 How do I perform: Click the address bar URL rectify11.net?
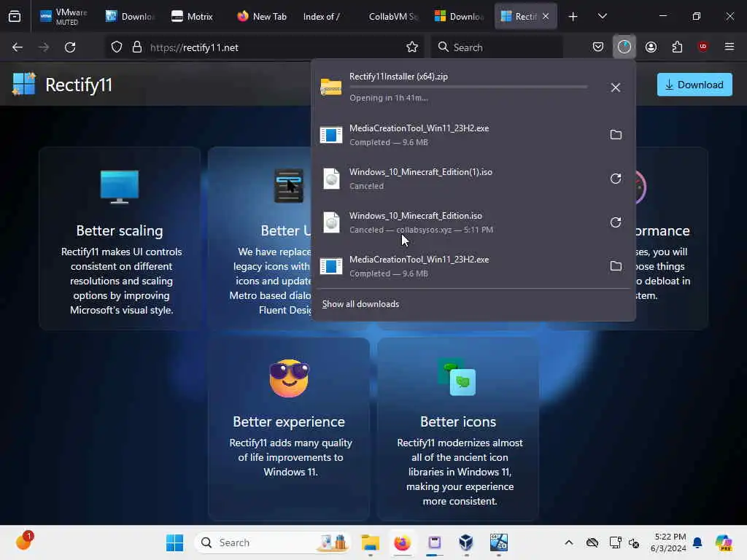(194, 47)
